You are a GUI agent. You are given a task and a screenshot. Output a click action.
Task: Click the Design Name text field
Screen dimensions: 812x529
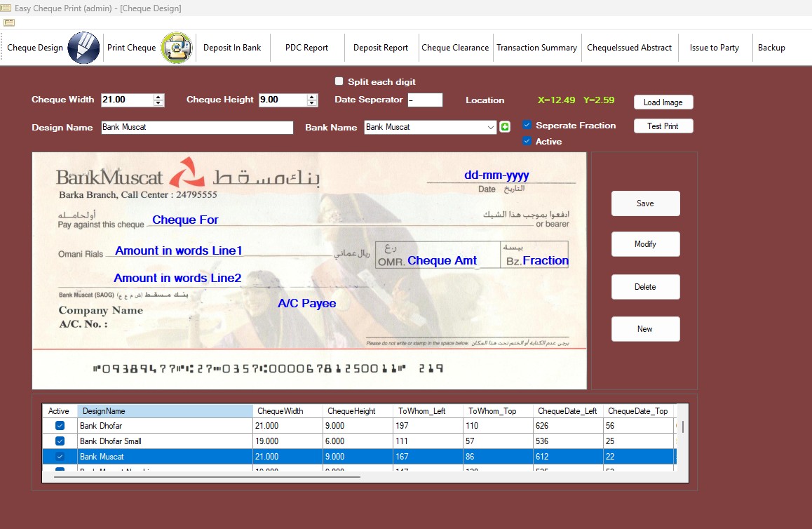point(197,128)
